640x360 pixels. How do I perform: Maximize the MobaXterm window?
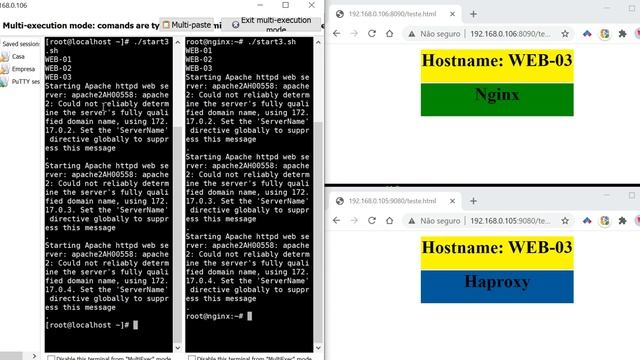pos(286,5)
